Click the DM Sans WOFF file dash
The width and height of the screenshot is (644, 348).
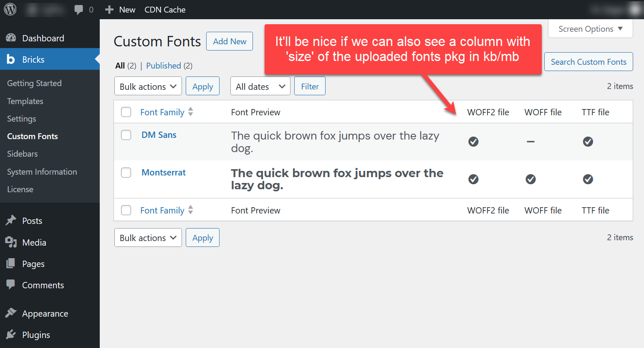530,142
